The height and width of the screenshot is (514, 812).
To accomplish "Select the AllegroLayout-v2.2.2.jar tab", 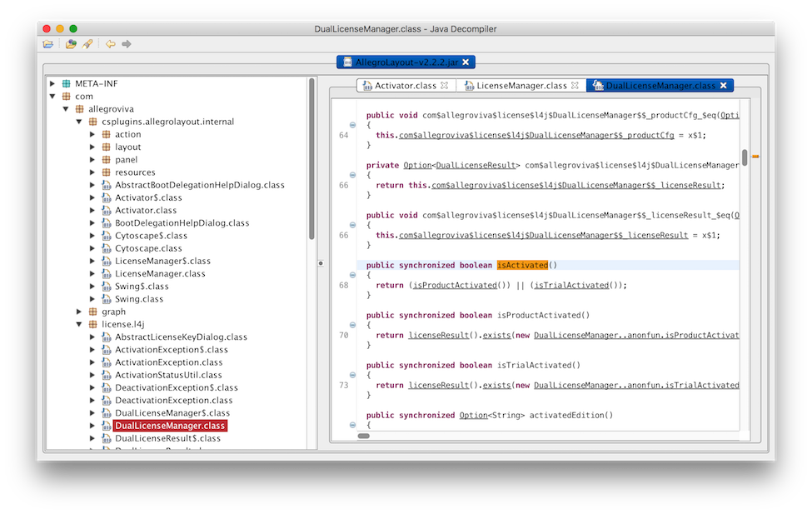I will [406, 62].
